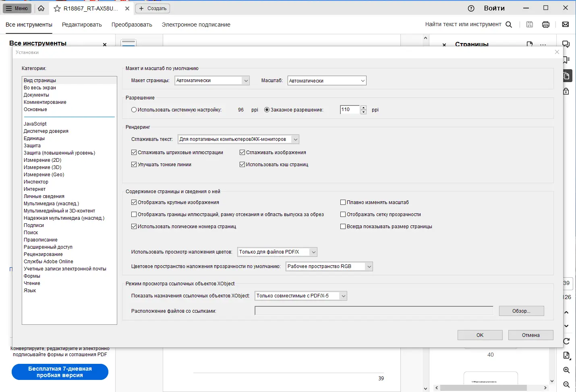Switch to Все инструменты tab
Screen dimensions: 576x392
coord(29,25)
